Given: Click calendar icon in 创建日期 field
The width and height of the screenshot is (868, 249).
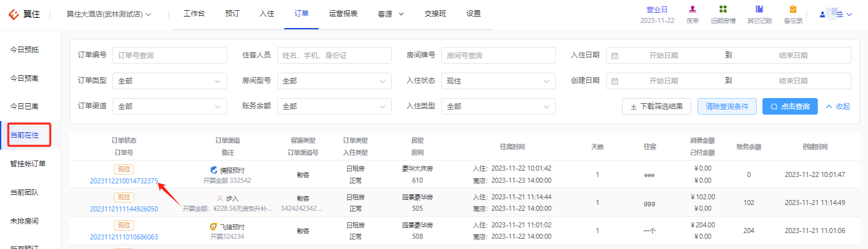Looking at the screenshot, I should 614,81.
